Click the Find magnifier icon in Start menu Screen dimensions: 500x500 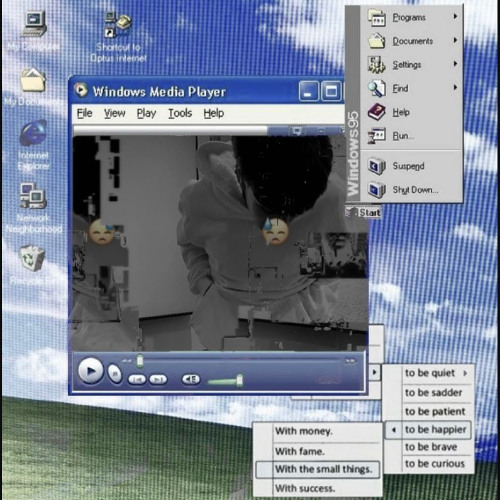(377, 88)
